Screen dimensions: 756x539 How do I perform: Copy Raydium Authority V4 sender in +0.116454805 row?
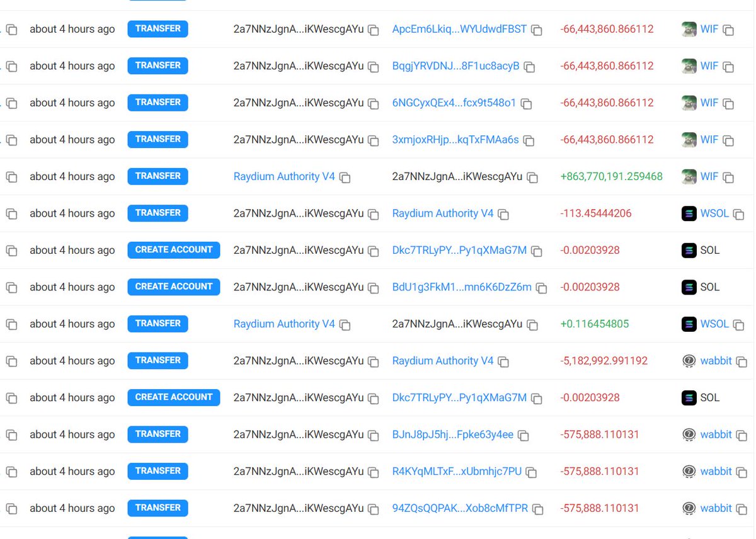point(345,325)
